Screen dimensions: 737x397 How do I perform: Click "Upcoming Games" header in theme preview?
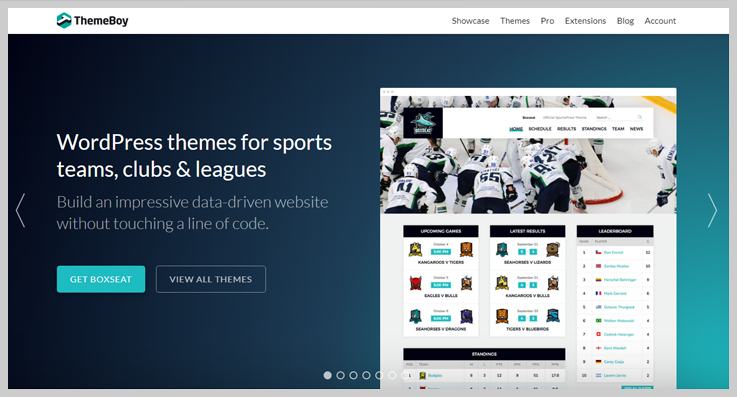[441, 231]
